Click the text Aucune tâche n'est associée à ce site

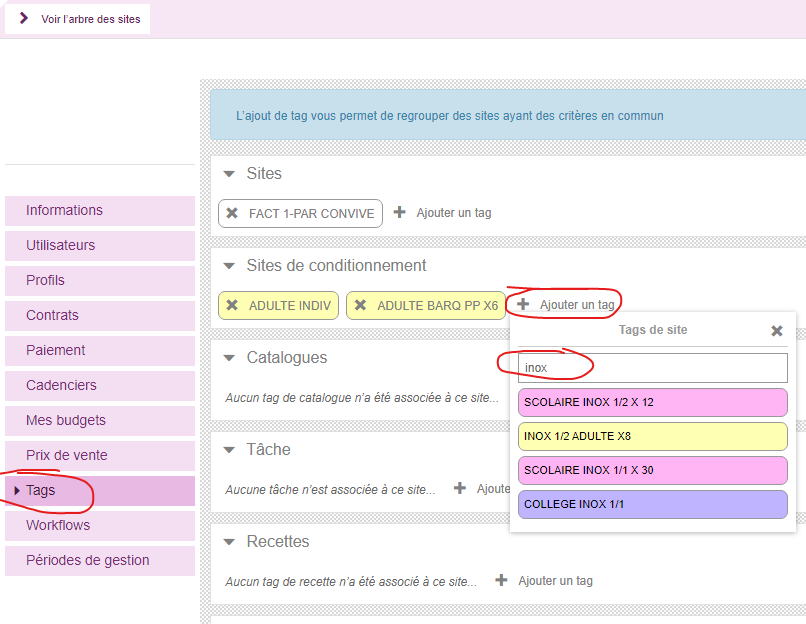(330, 489)
